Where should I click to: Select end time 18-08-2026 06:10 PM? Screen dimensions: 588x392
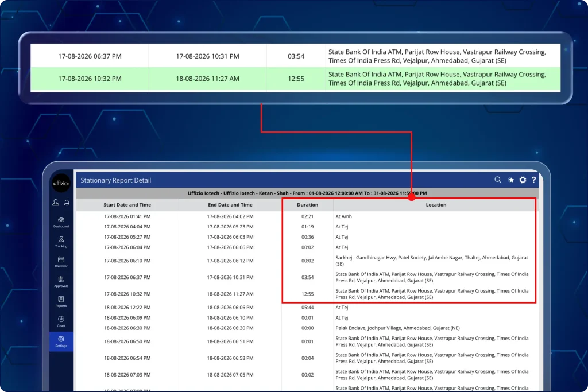230,317
